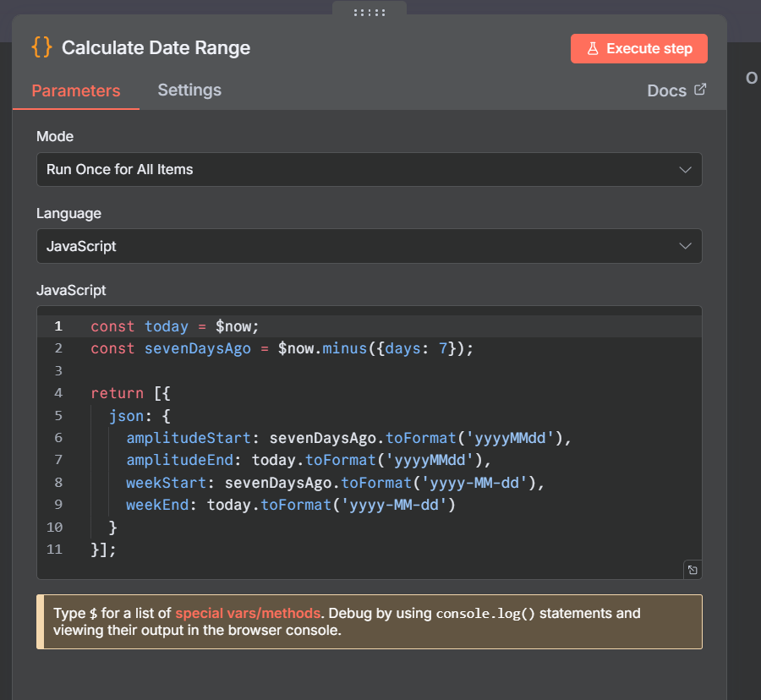The width and height of the screenshot is (761, 700).
Task: Switch to the Settings tab
Action: pyautogui.click(x=189, y=90)
